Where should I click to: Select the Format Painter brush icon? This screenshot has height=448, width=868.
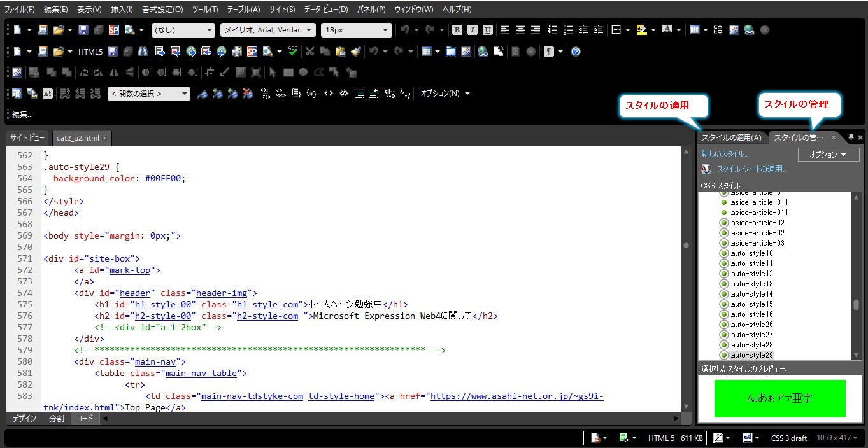tap(355, 52)
